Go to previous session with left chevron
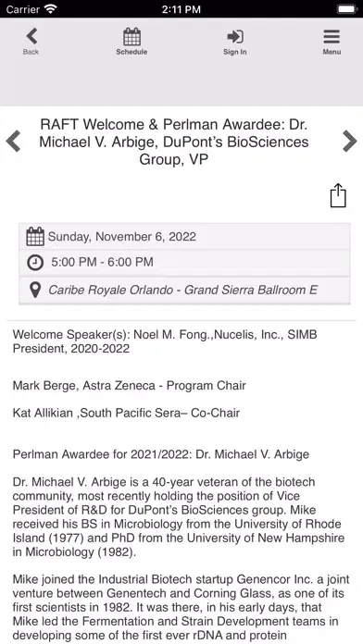Screen dimensions: 363x644 13,142
